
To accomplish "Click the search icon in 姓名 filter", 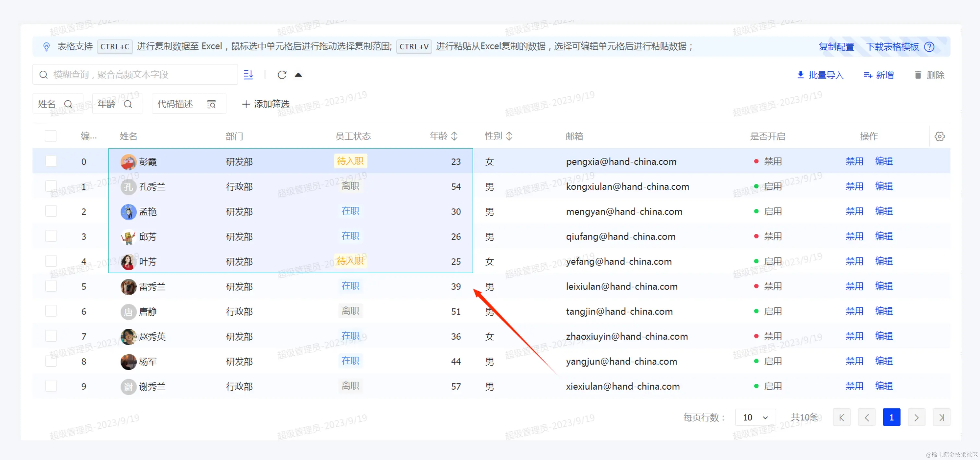I will pos(68,104).
